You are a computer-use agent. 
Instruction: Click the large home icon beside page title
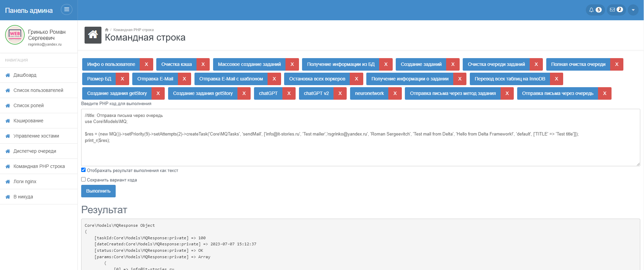pyautogui.click(x=93, y=35)
